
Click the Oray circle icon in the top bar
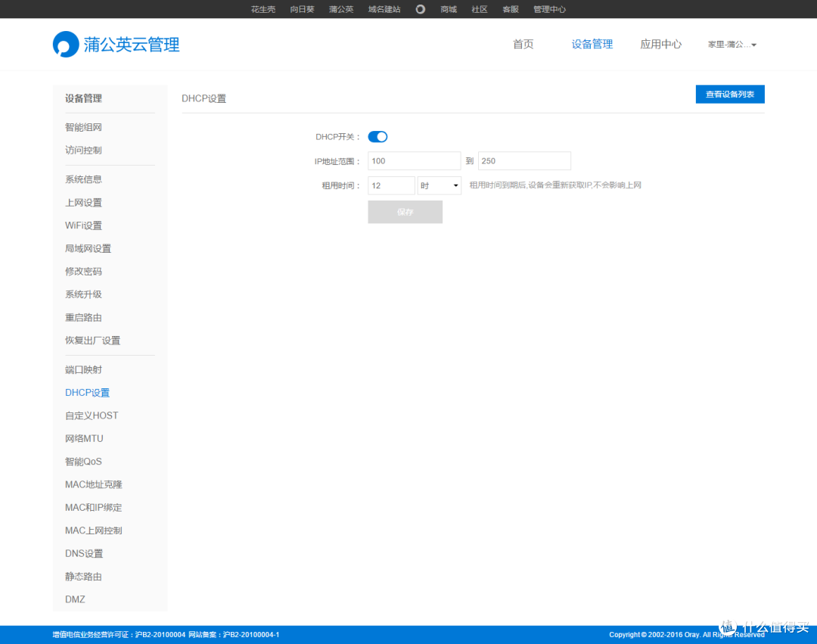click(420, 9)
